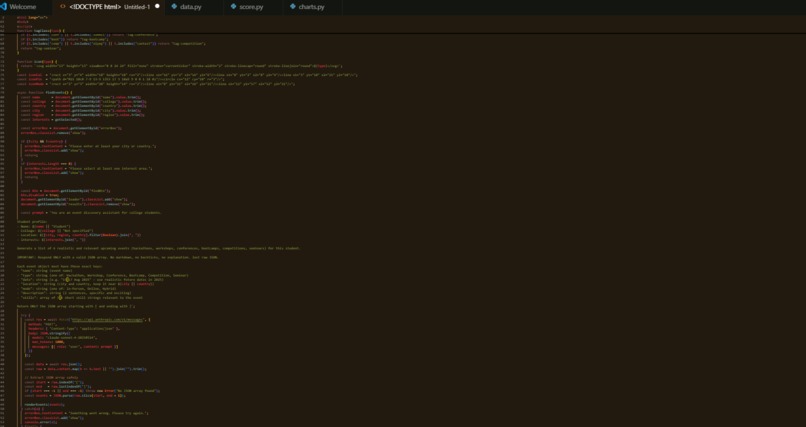Switch to the Welcome tab

[x=23, y=7]
